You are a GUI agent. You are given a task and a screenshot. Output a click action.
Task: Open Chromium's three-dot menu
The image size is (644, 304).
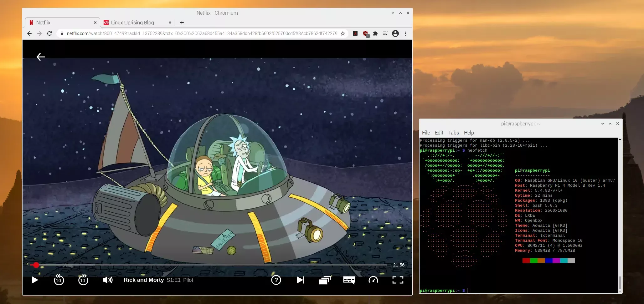click(x=406, y=33)
